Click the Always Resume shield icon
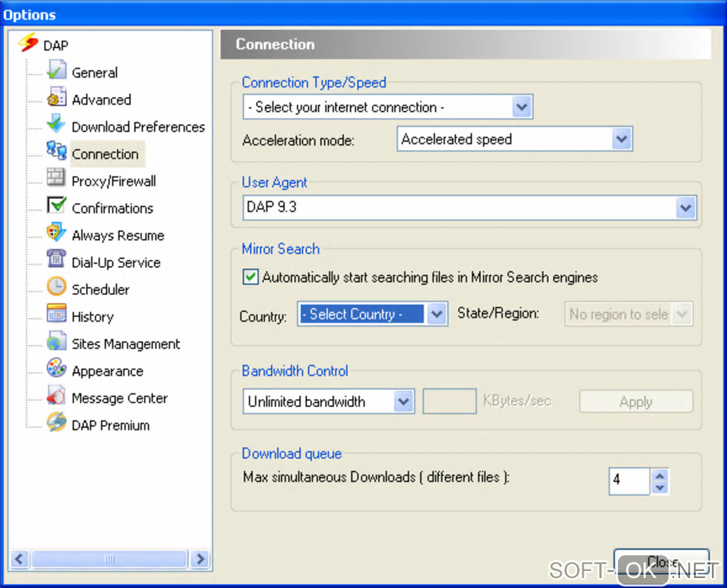This screenshot has height=588, width=727. (56, 232)
